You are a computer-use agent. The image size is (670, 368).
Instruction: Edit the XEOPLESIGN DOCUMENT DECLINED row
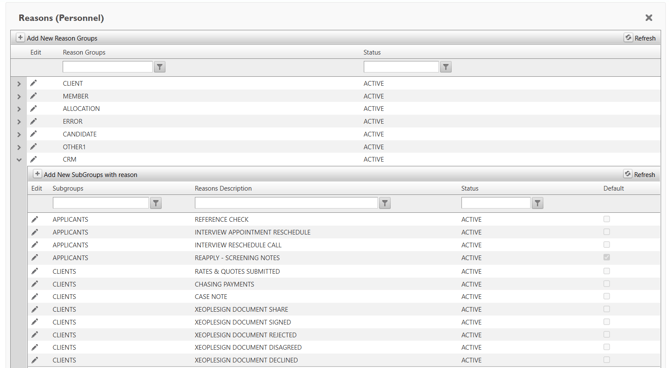[35, 360]
